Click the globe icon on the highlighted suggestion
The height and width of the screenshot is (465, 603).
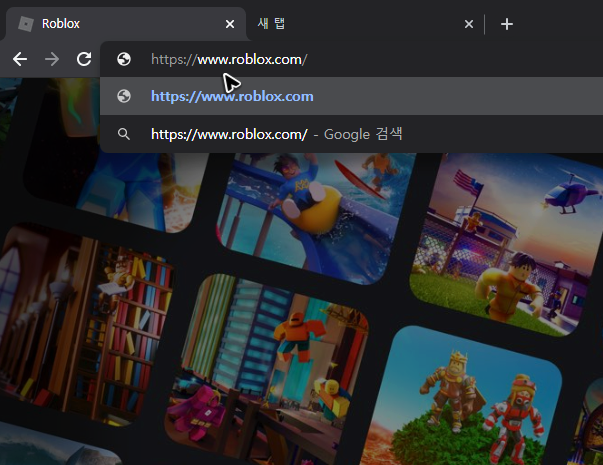click(x=124, y=96)
